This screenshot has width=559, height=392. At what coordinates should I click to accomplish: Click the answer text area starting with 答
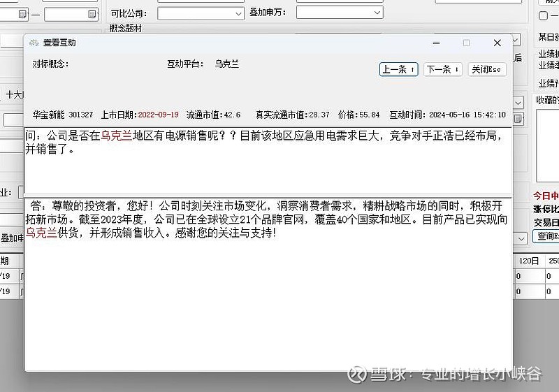pyautogui.click(x=268, y=284)
